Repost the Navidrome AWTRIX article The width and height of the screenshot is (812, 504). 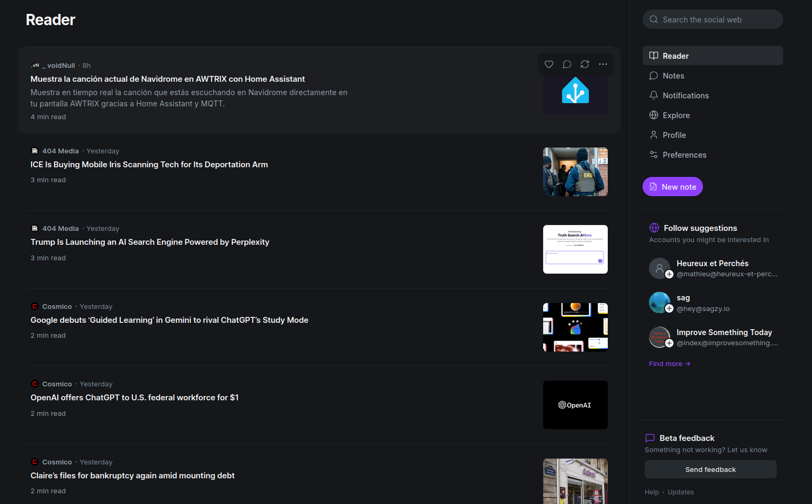(x=585, y=64)
